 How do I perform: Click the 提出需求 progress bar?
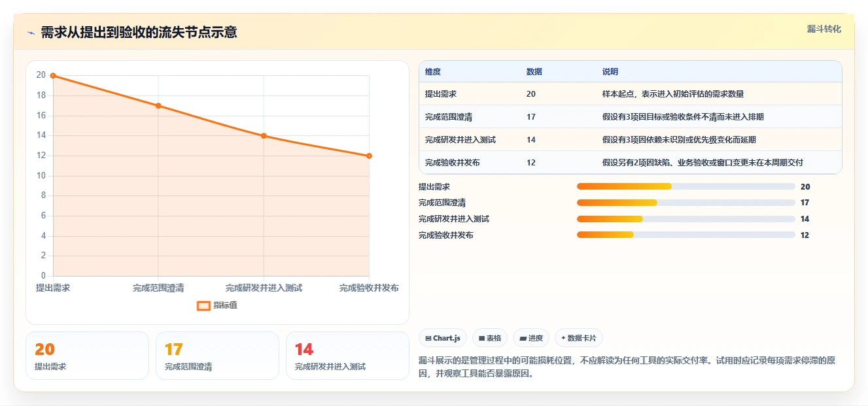(686, 187)
